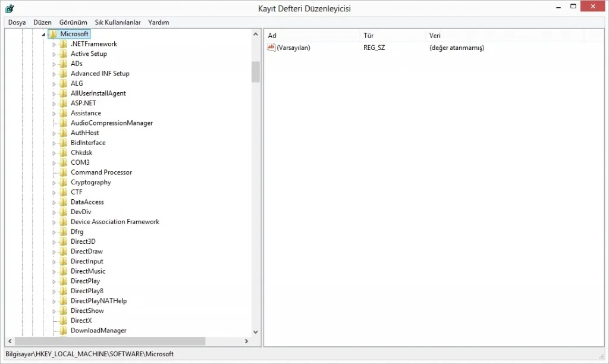
Task: Click the ASP.NET folder icon
Action: 63,103
